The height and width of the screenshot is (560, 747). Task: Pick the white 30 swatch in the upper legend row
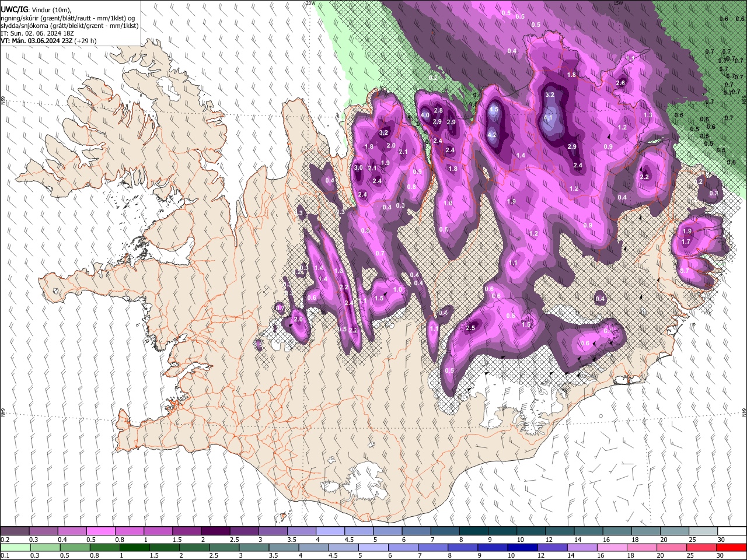[731, 531]
